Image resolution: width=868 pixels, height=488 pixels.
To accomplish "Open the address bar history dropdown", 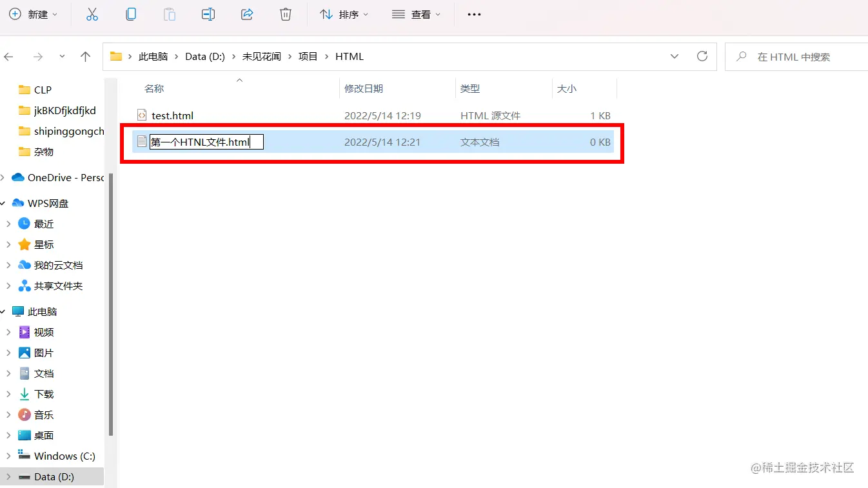I will [x=675, y=57].
